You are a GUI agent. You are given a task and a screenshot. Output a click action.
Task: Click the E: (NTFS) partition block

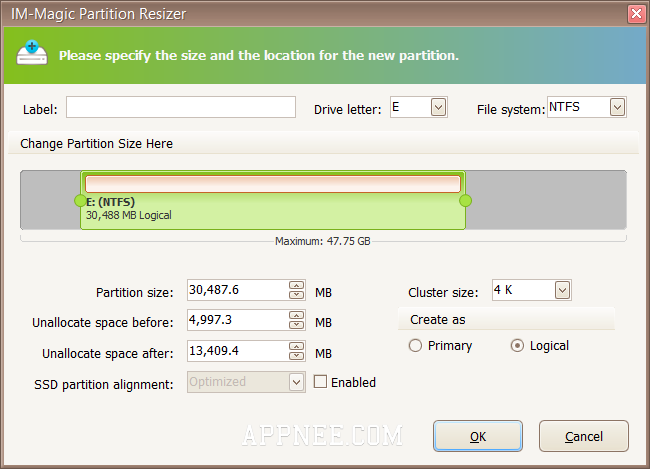(273, 200)
